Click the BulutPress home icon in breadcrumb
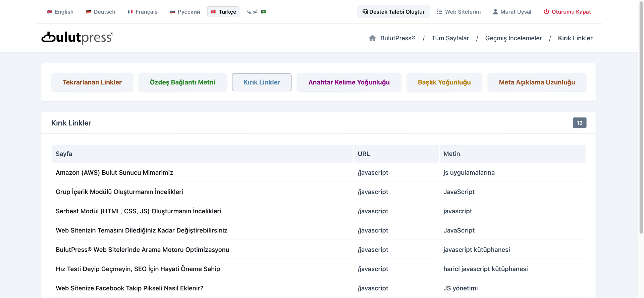Image resolution: width=644 pixels, height=298 pixels. click(372, 38)
